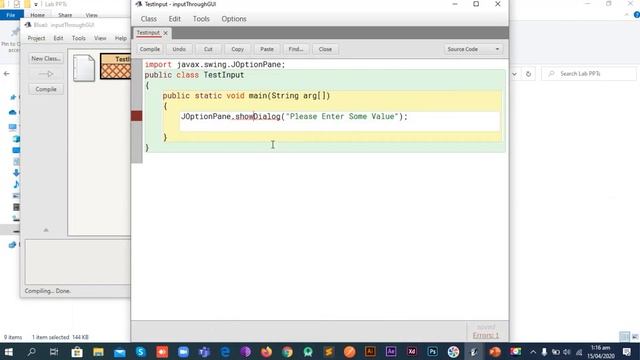Open Project menu in BlueJ main window

click(36, 38)
